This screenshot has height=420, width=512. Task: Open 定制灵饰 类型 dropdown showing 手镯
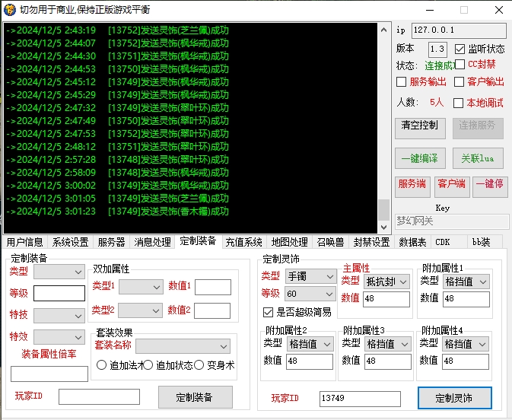310,276
